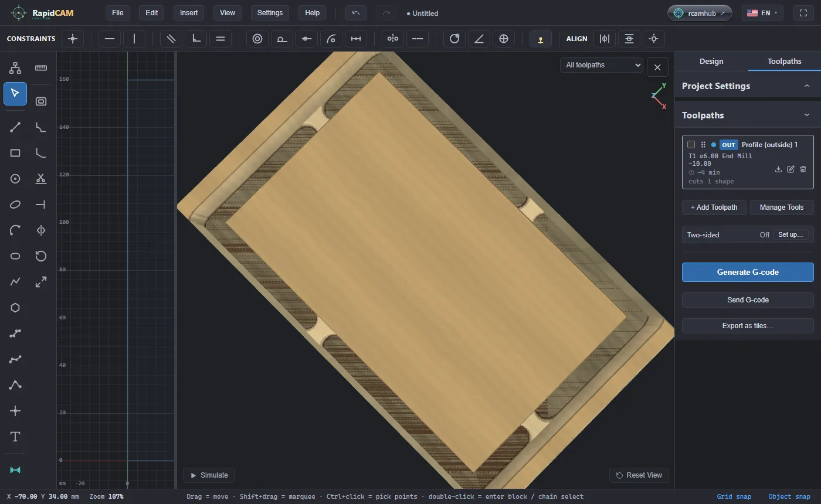The height and width of the screenshot is (504, 821).
Task: Tick the Profile (outside) 1 checkbox
Action: [x=691, y=145]
